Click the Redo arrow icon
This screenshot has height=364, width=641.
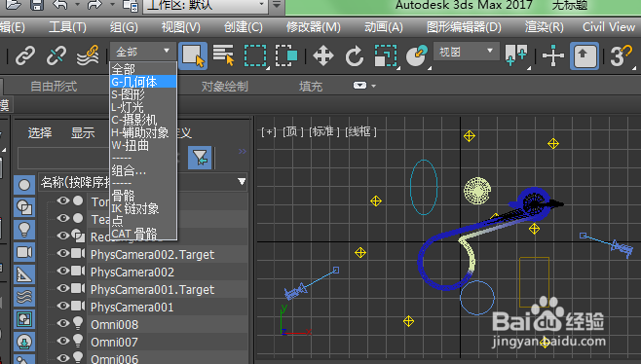tap(94, 5)
